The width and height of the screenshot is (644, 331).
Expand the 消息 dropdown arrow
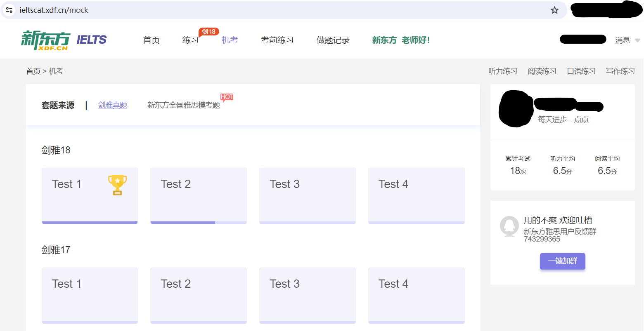click(x=637, y=40)
